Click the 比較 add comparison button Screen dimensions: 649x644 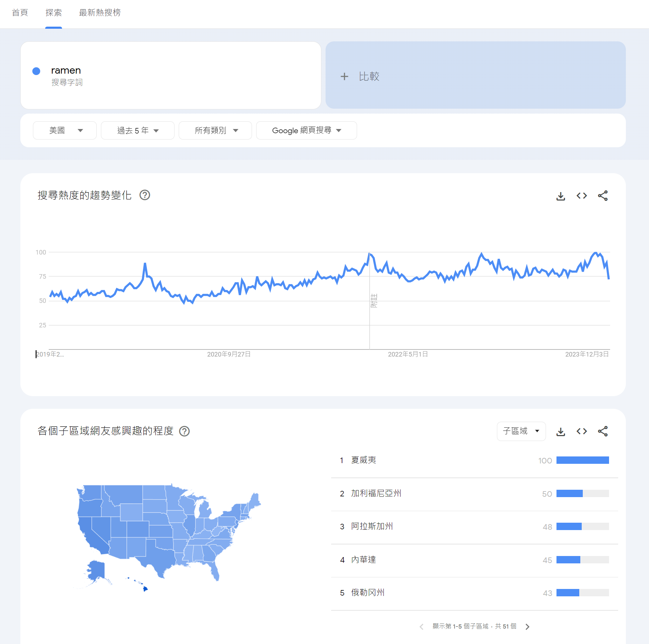click(x=360, y=76)
